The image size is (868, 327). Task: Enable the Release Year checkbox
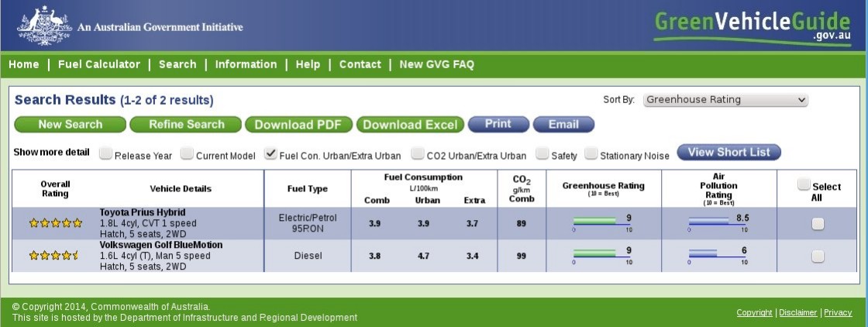[x=105, y=153]
